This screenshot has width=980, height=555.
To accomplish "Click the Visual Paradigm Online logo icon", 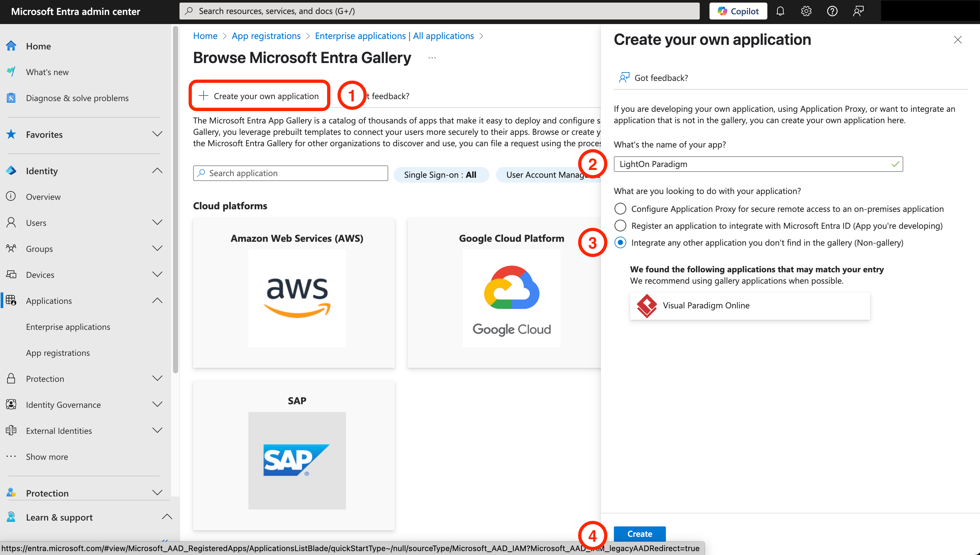I will [x=647, y=305].
